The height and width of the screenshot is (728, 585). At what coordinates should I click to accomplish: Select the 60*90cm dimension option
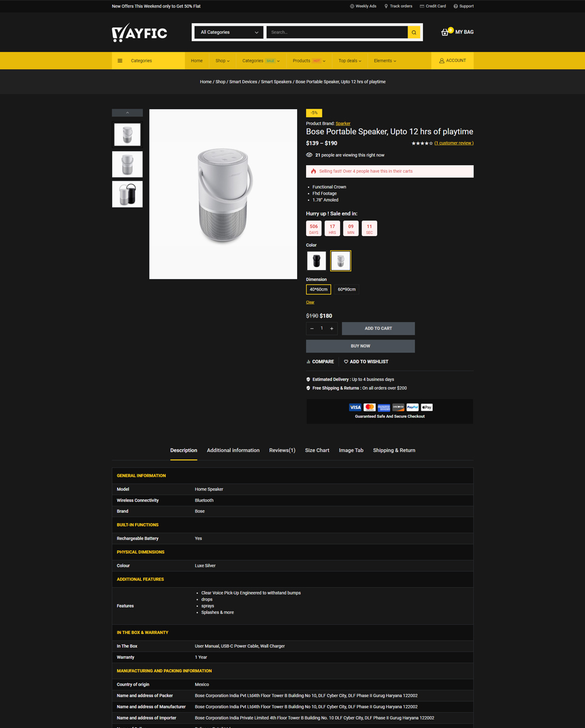[x=347, y=289]
